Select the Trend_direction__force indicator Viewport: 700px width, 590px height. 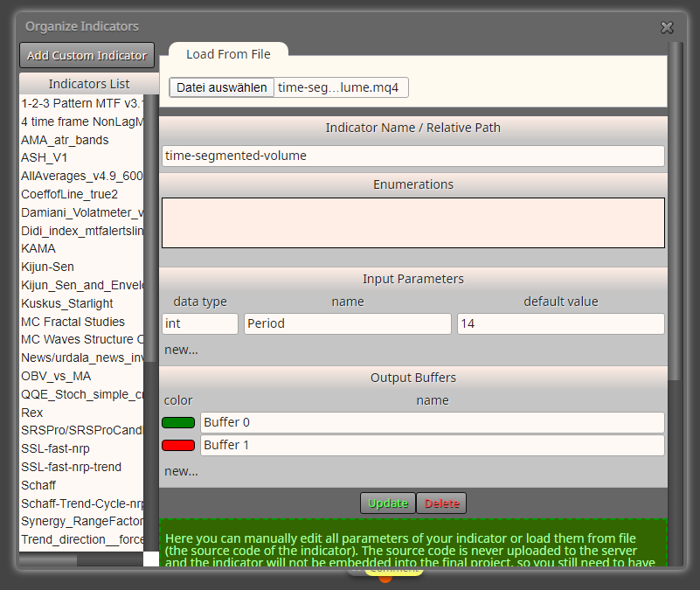coord(81,539)
